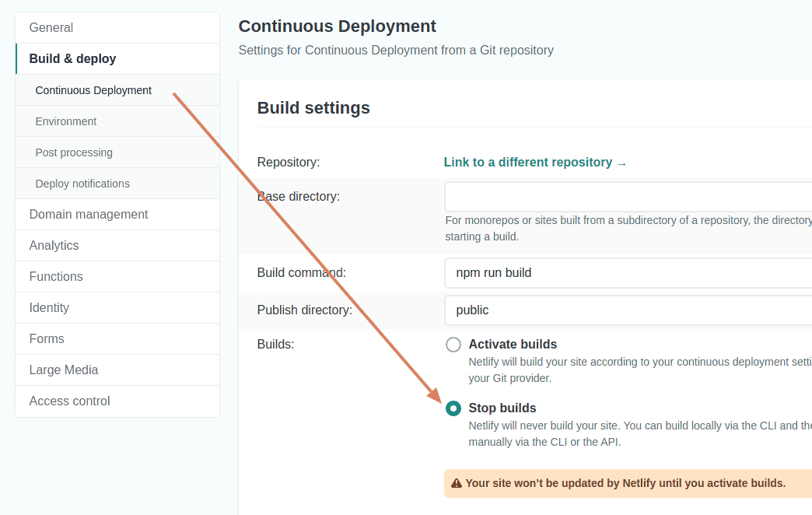
Task: Open Domain management section
Action: (117, 215)
